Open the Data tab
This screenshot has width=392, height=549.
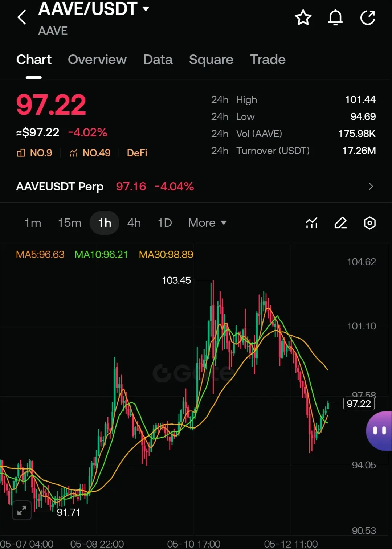pyautogui.click(x=158, y=60)
